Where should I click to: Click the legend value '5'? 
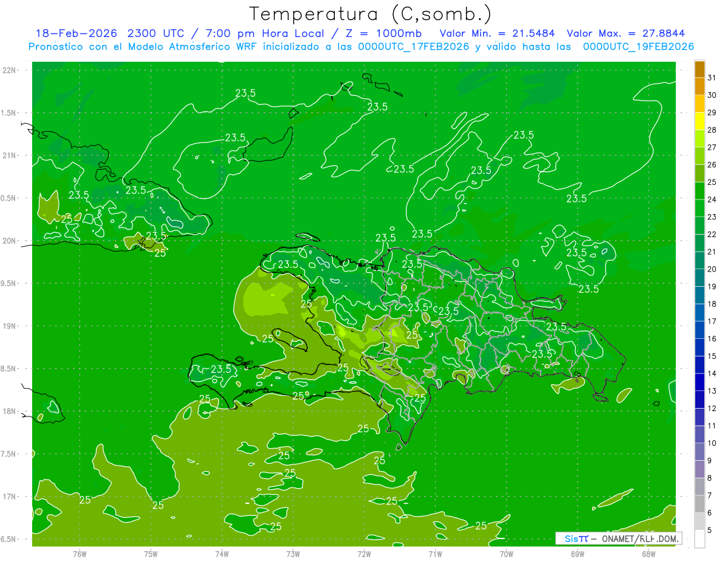pyautogui.click(x=710, y=530)
